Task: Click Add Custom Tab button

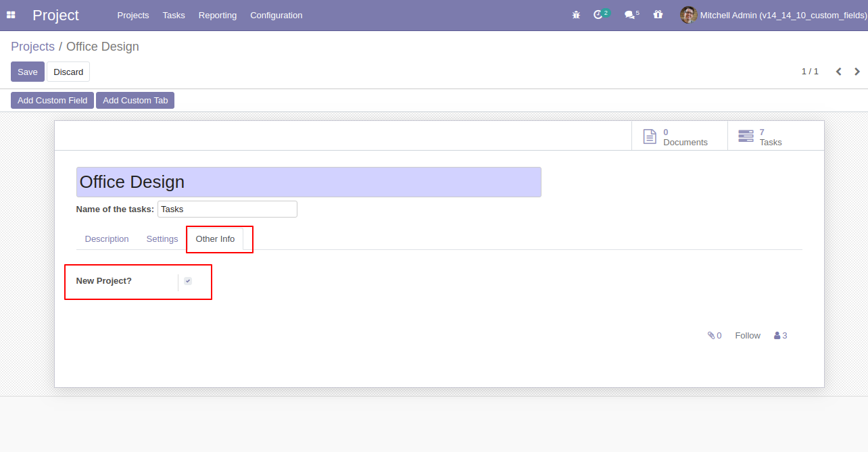Action: point(135,101)
